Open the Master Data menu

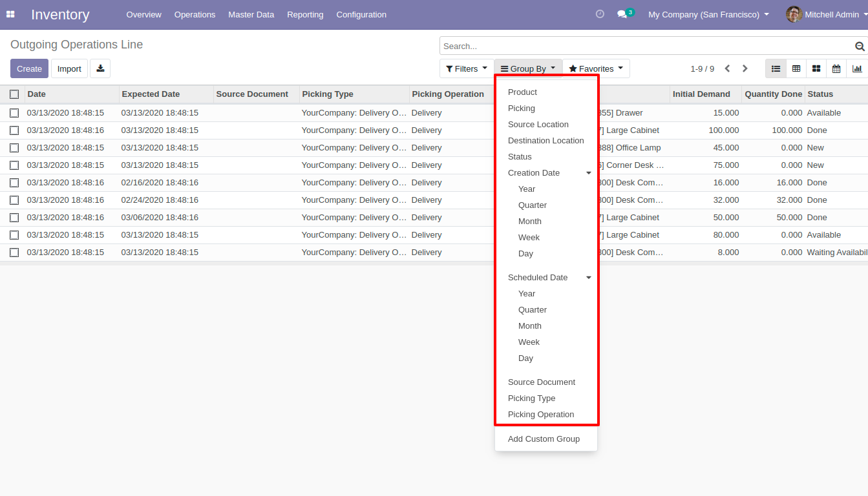click(251, 14)
